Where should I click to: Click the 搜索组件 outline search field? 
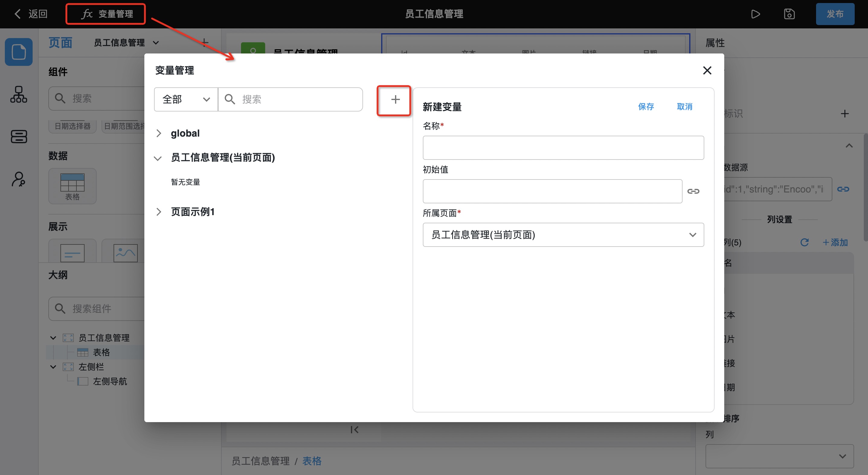(96, 309)
